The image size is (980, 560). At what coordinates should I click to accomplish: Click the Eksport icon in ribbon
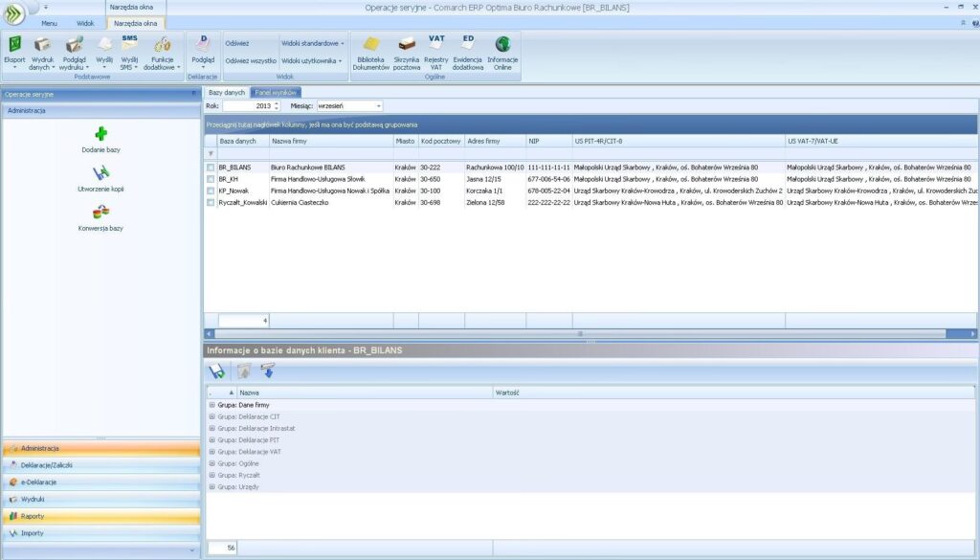click(15, 46)
